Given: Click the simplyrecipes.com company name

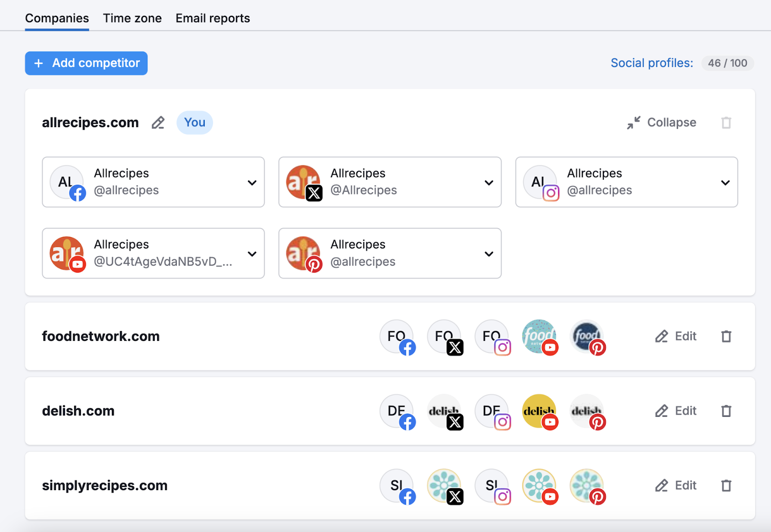Looking at the screenshot, I should tap(105, 486).
